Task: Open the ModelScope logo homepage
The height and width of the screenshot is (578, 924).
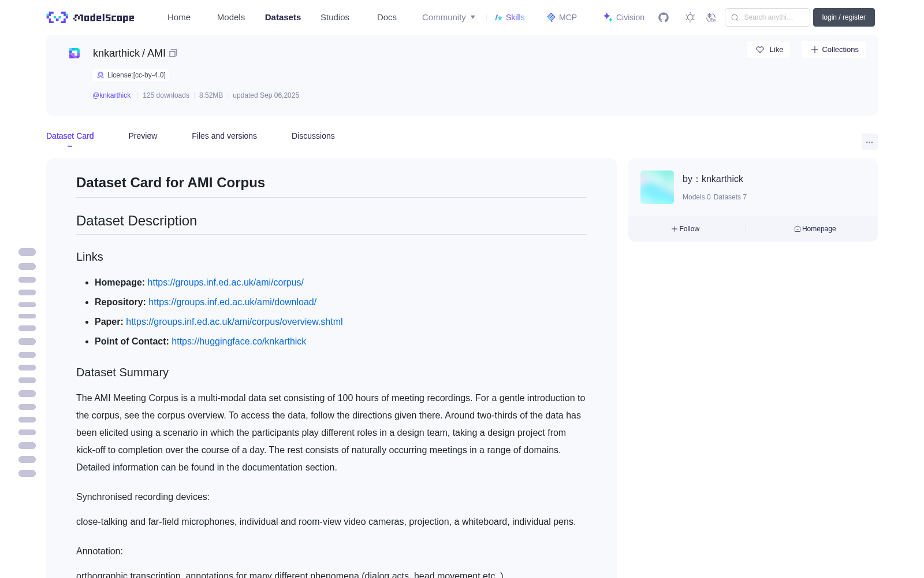Action: coord(91,17)
